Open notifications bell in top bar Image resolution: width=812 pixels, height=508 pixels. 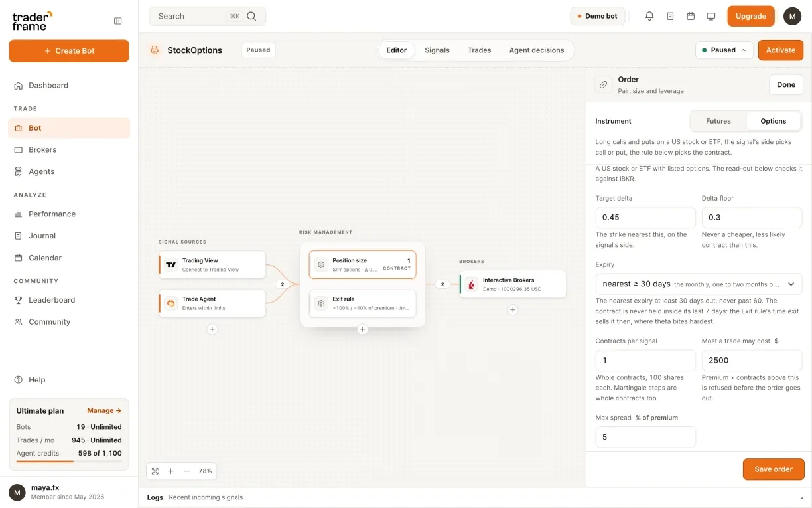coord(649,16)
